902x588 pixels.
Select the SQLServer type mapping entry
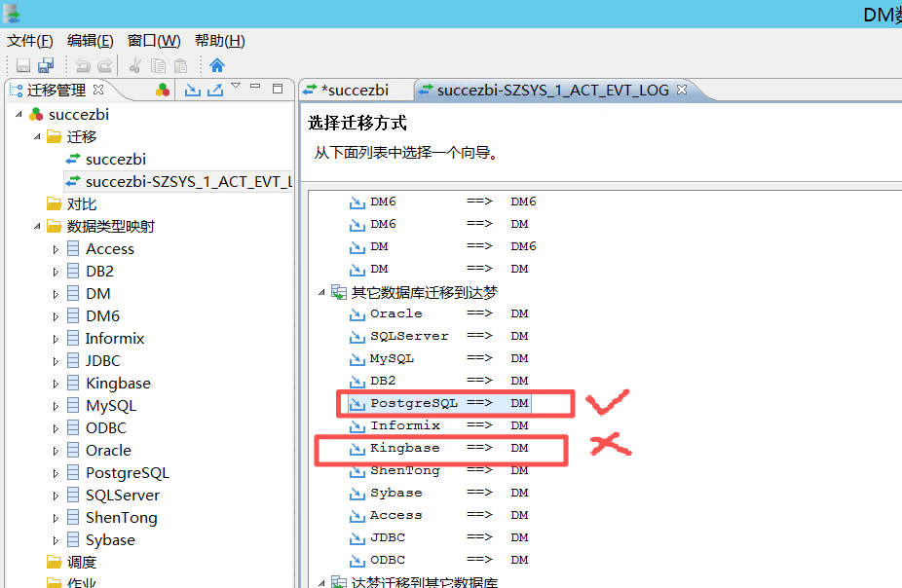coord(123,496)
